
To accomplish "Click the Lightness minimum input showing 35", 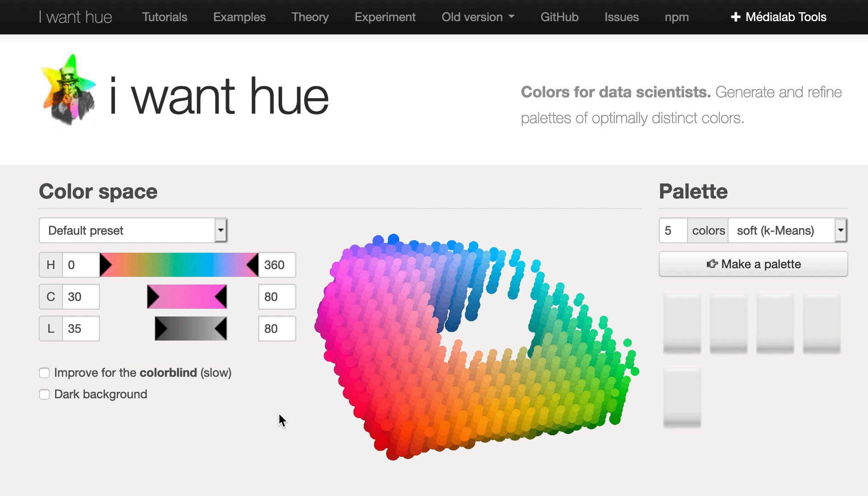I will tap(81, 329).
